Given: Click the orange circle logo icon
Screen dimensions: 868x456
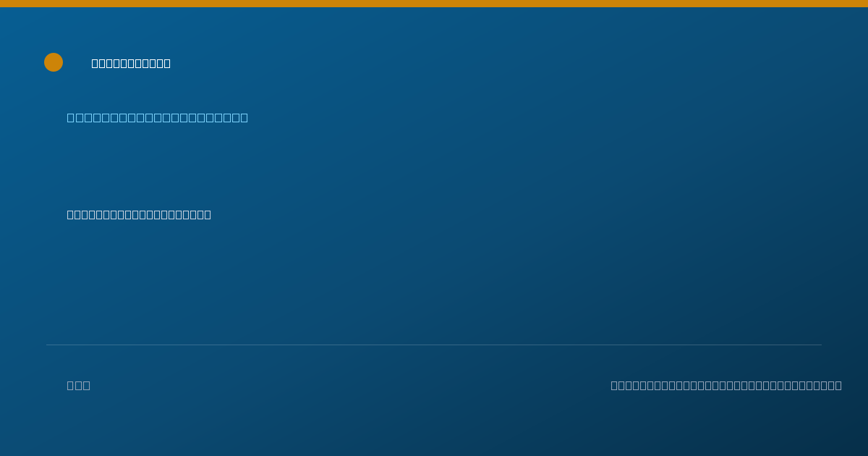Looking at the screenshot, I should (54, 62).
